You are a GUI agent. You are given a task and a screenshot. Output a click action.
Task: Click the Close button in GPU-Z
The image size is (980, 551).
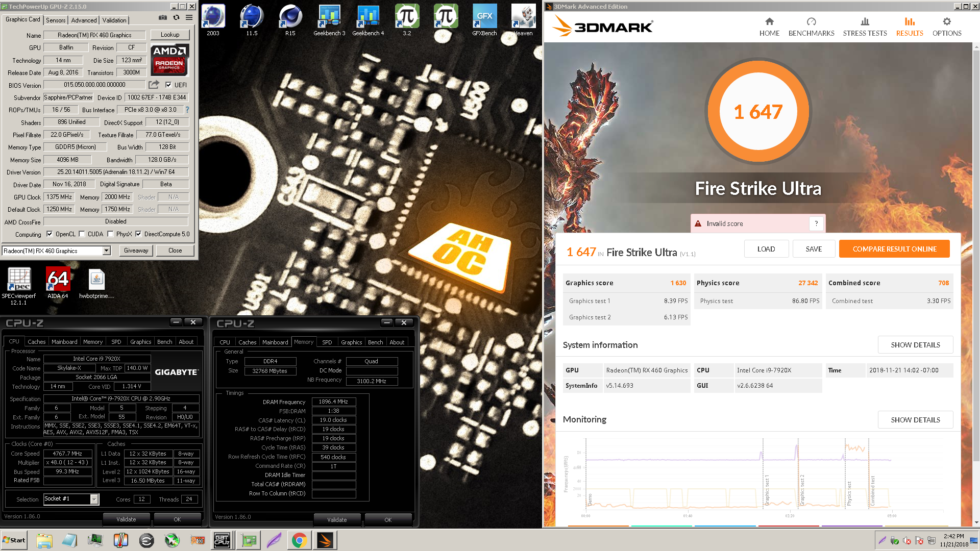tap(175, 251)
